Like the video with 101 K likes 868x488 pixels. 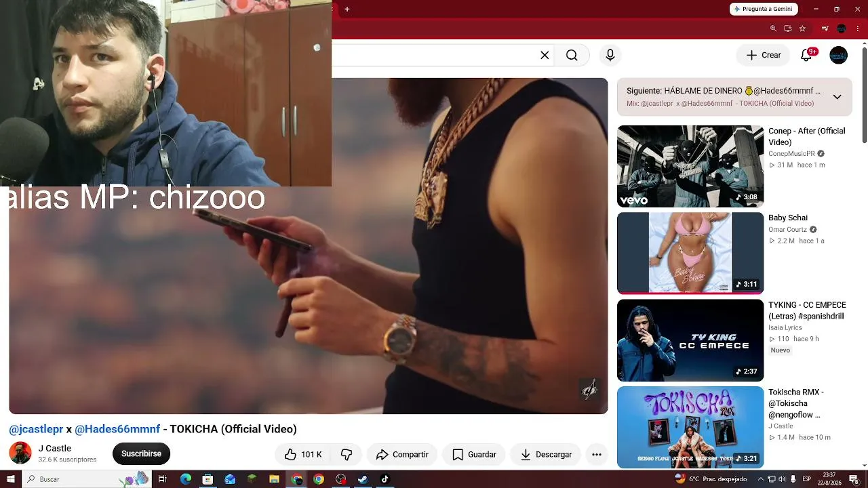point(302,454)
